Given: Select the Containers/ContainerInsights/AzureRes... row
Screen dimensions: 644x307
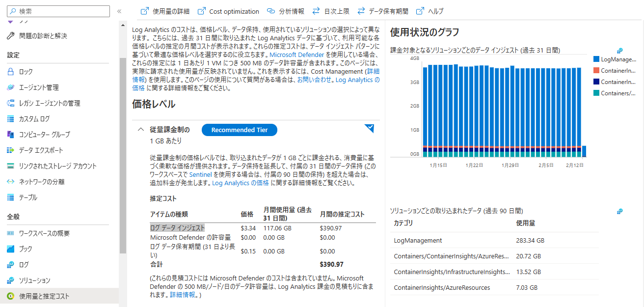Looking at the screenshot, I should click(x=494, y=256).
